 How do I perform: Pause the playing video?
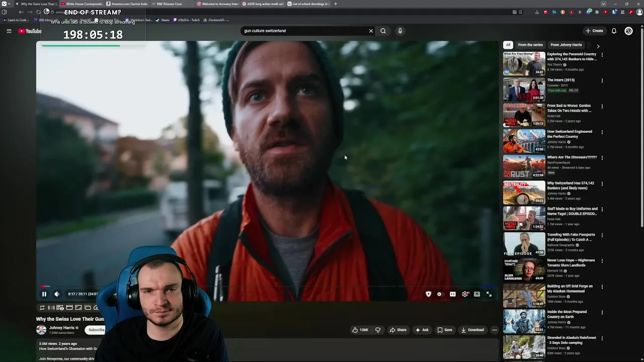44,294
